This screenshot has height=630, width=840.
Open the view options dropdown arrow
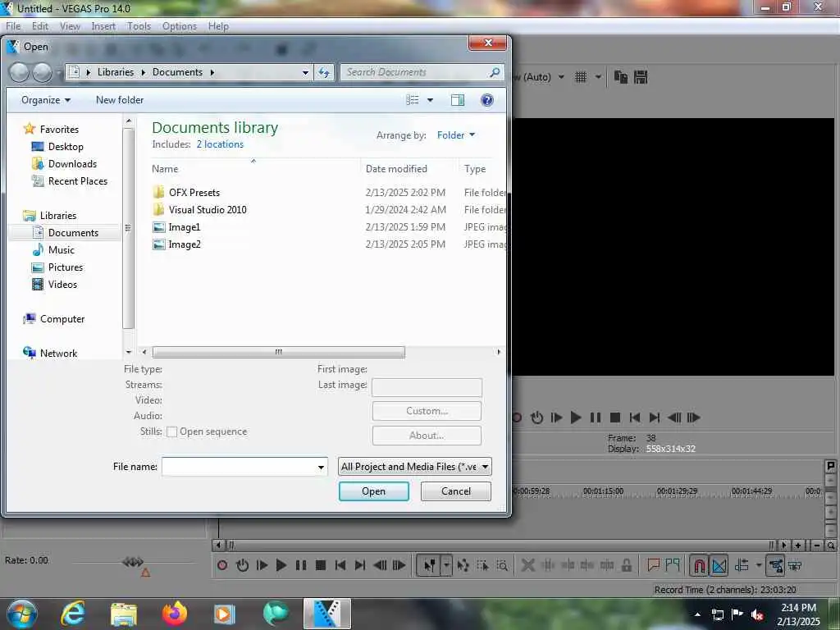430,100
